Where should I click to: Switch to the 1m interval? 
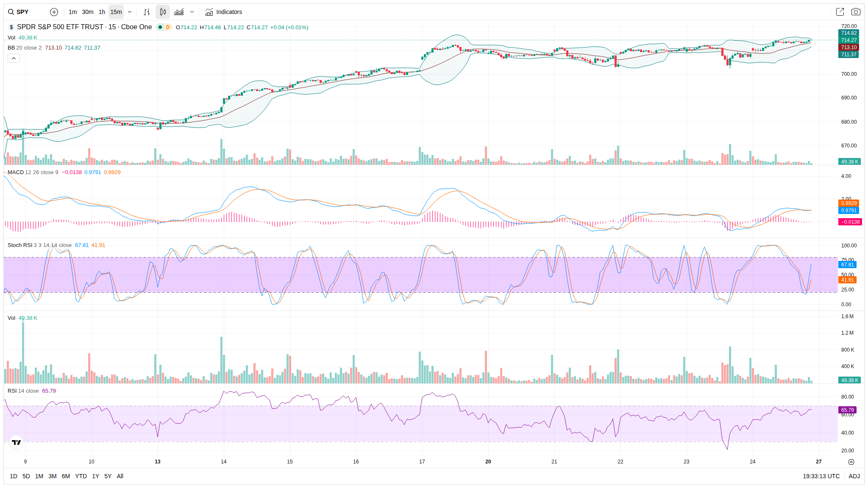click(73, 12)
